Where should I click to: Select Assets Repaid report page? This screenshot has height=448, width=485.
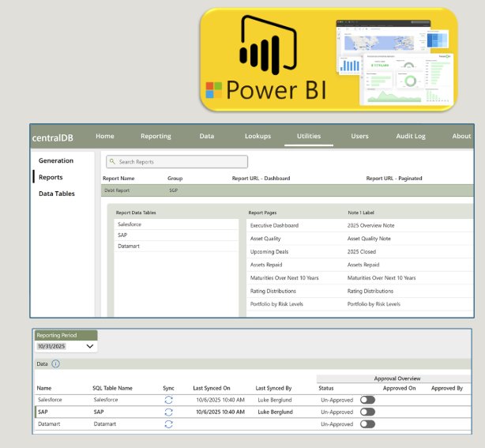pos(266,265)
